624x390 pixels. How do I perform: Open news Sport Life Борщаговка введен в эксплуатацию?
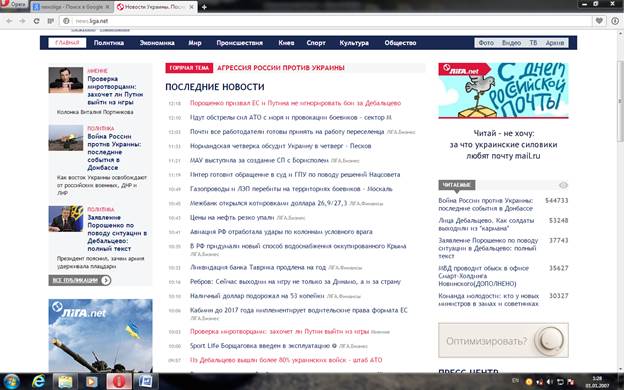coord(260,346)
